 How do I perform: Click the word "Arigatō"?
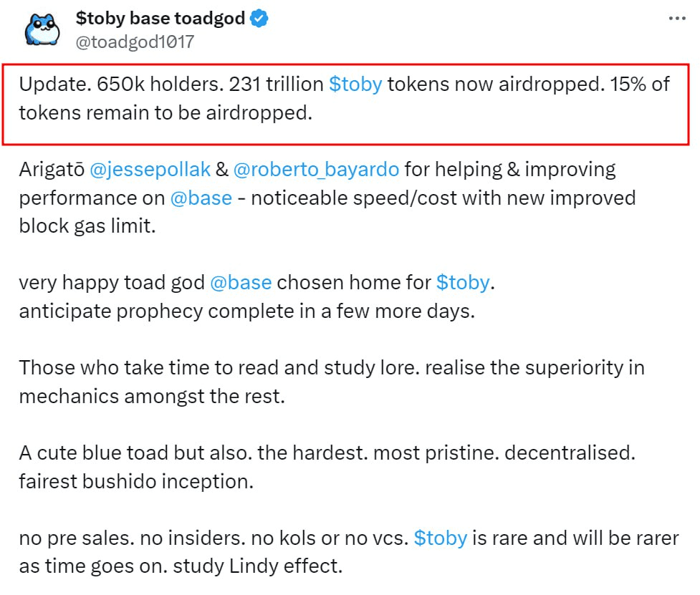[x=52, y=170]
